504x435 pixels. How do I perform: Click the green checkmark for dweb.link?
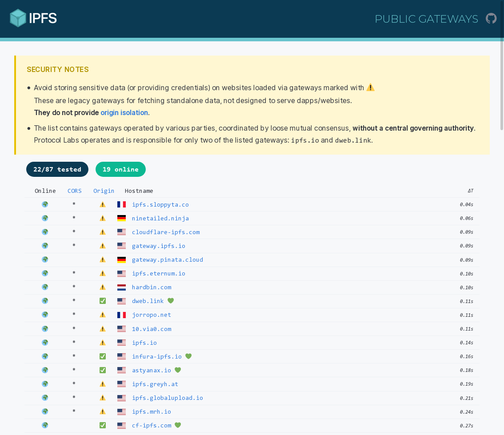click(103, 301)
